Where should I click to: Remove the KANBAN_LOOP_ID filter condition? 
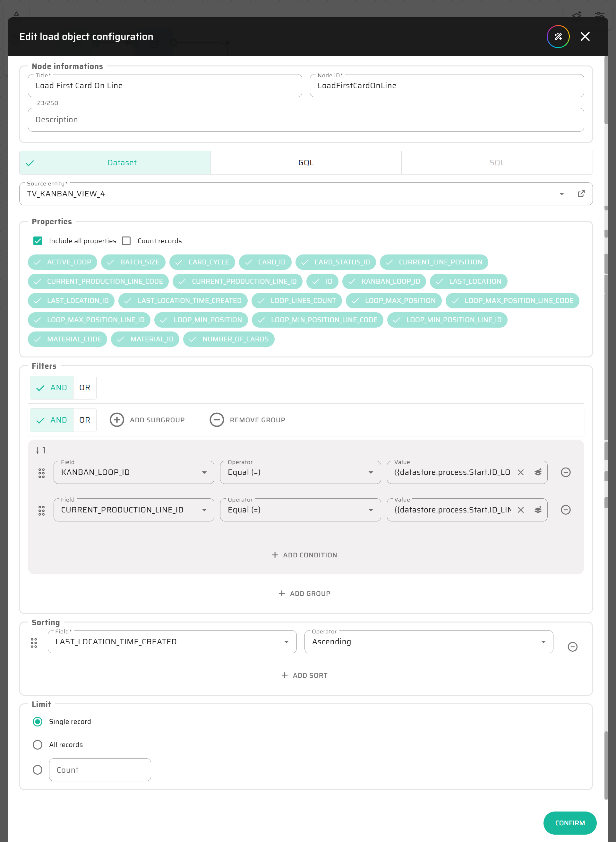pos(565,472)
